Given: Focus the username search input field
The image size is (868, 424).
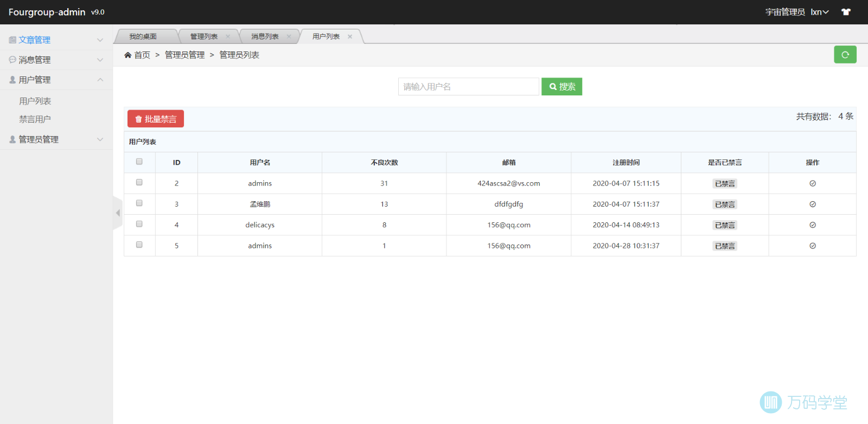Looking at the screenshot, I should coord(469,87).
